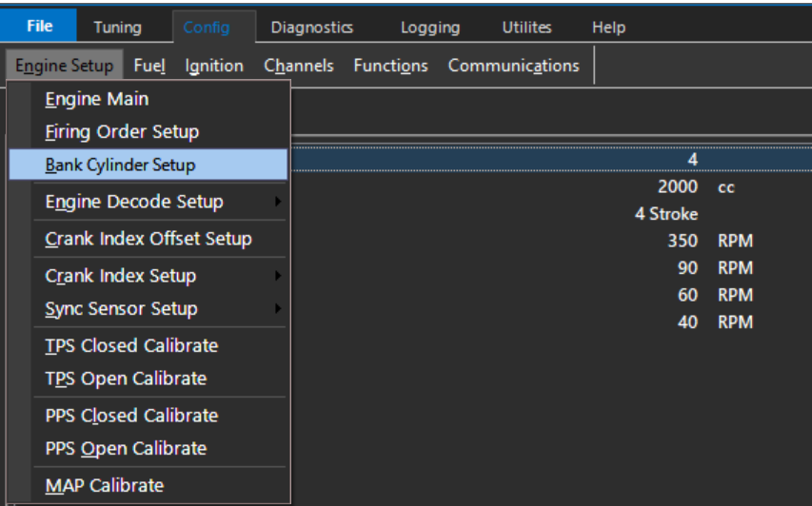Expand the Crank Index Setup submenu
The image size is (812, 506).
(121, 276)
